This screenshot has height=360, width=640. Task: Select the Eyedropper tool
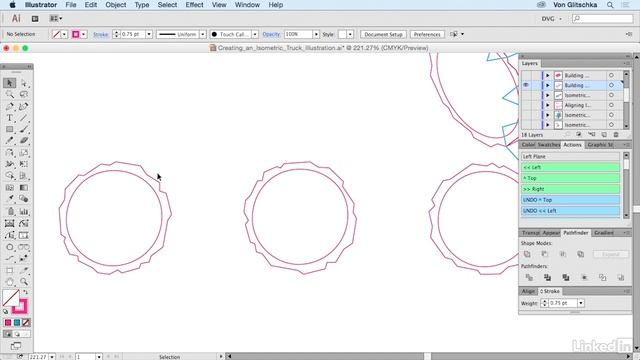9,199
